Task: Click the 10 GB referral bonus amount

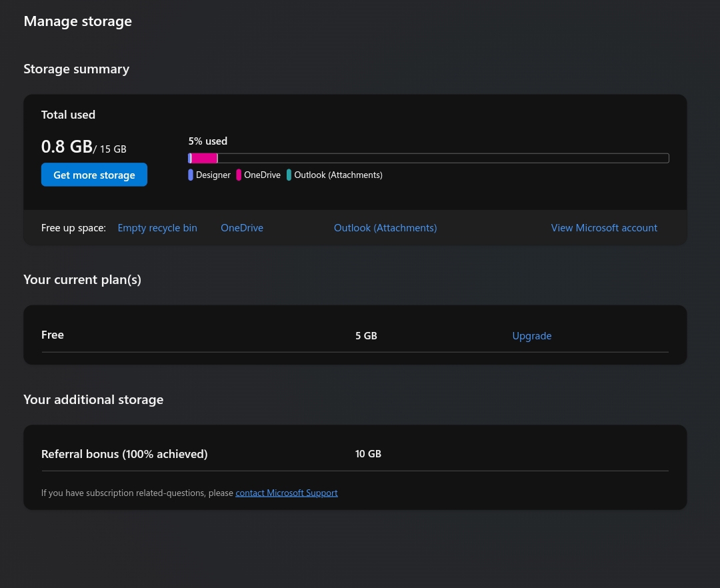Action: point(367,453)
